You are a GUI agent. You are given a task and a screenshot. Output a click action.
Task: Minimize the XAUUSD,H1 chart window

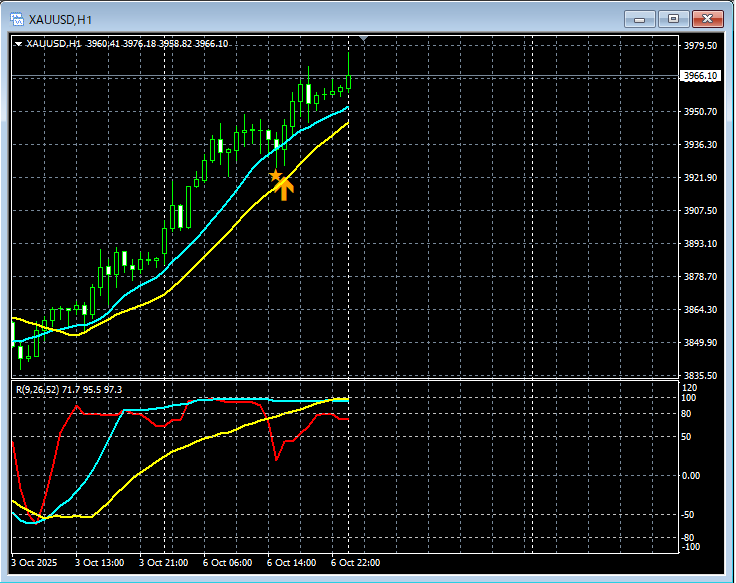[639, 19]
